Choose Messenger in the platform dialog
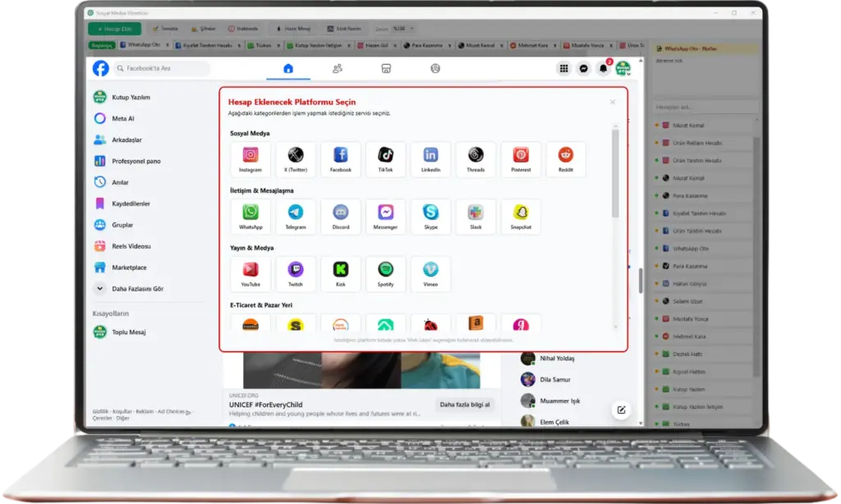841x504 pixels. click(x=386, y=217)
